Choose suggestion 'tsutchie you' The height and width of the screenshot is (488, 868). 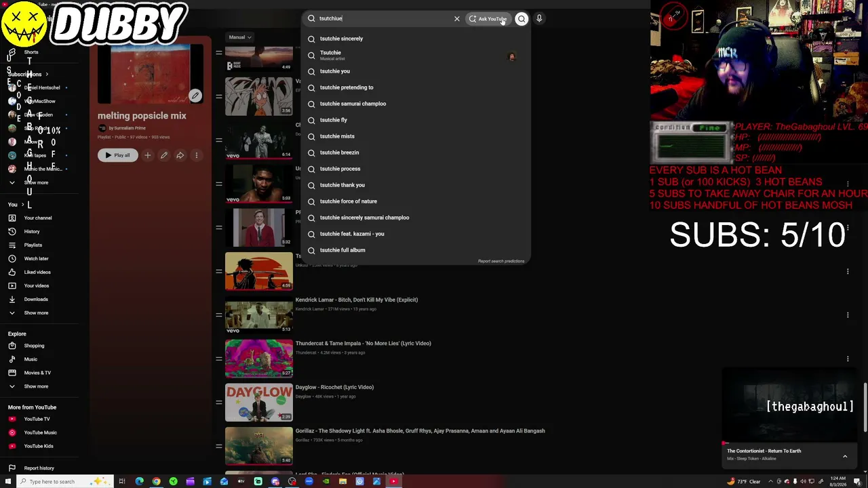click(415, 71)
